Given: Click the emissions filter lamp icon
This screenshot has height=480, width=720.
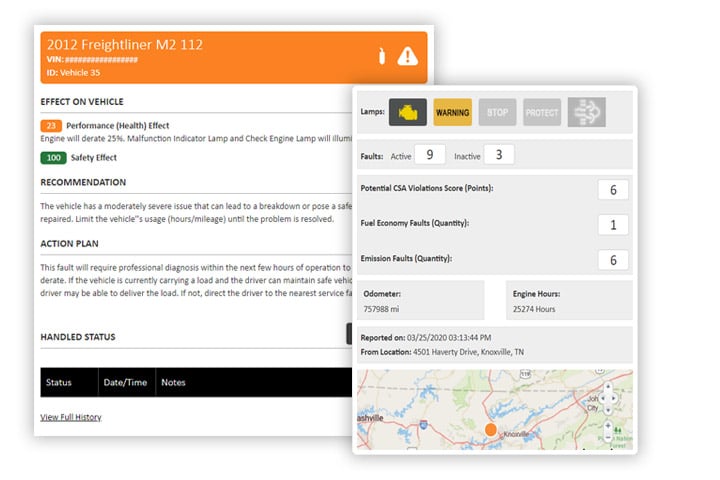Looking at the screenshot, I should click(x=587, y=113).
